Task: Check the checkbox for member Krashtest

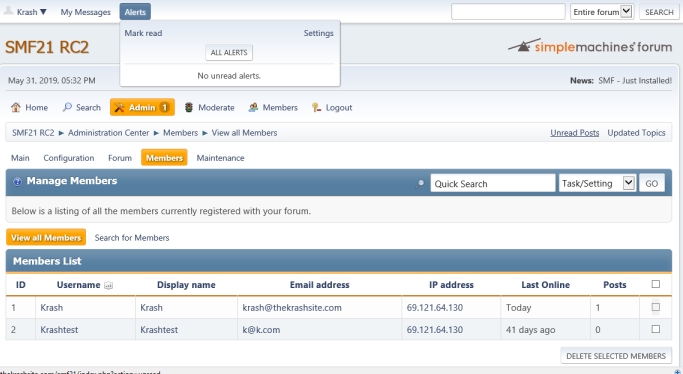Action: [x=656, y=329]
